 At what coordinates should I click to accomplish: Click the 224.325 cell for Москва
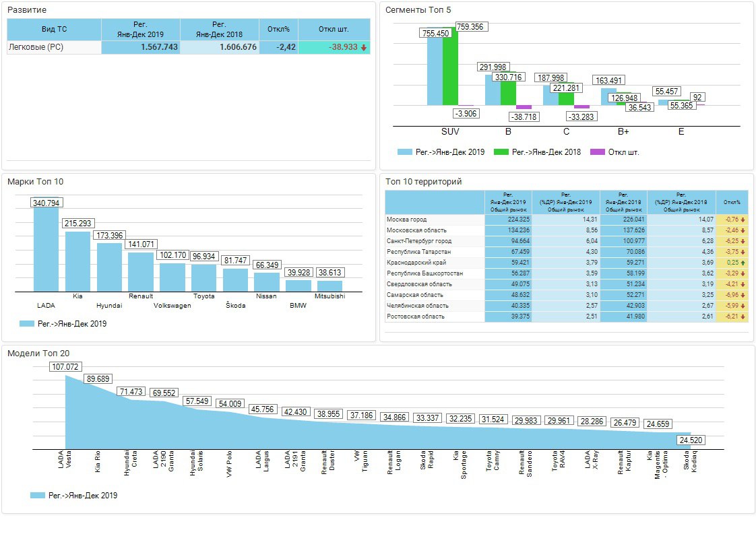(x=509, y=220)
